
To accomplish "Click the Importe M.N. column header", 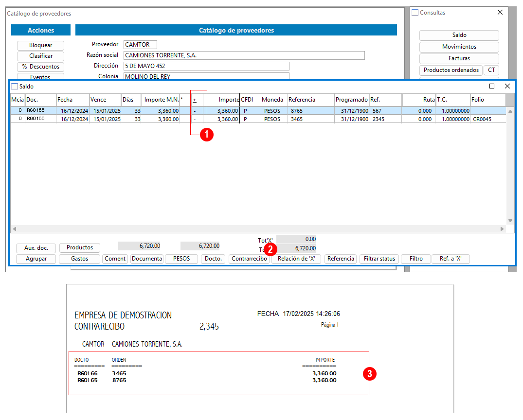I will pyautogui.click(x=161, y=100).
